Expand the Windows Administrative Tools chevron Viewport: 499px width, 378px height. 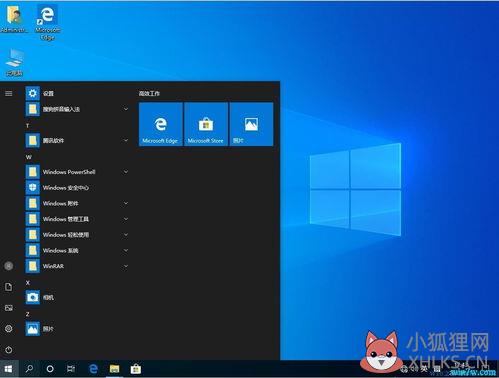point(126,219)
